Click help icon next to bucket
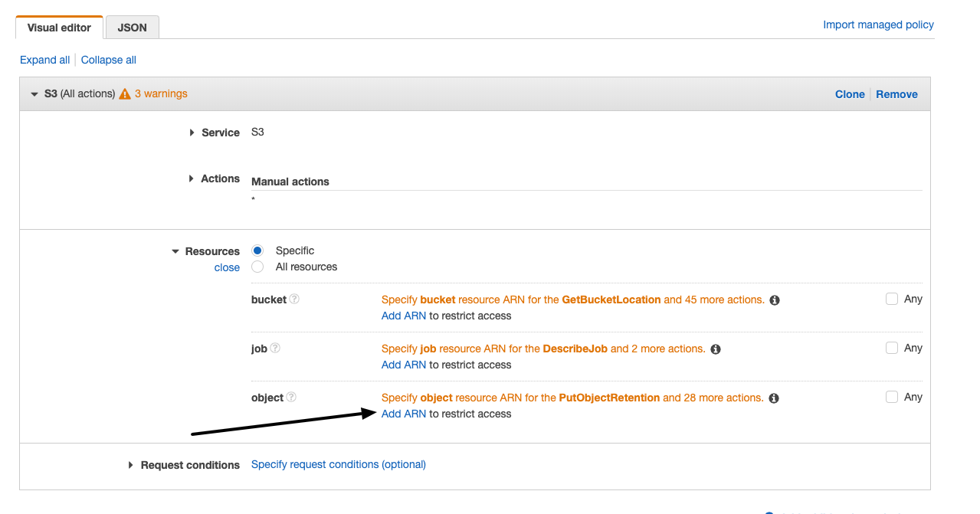 294,299
